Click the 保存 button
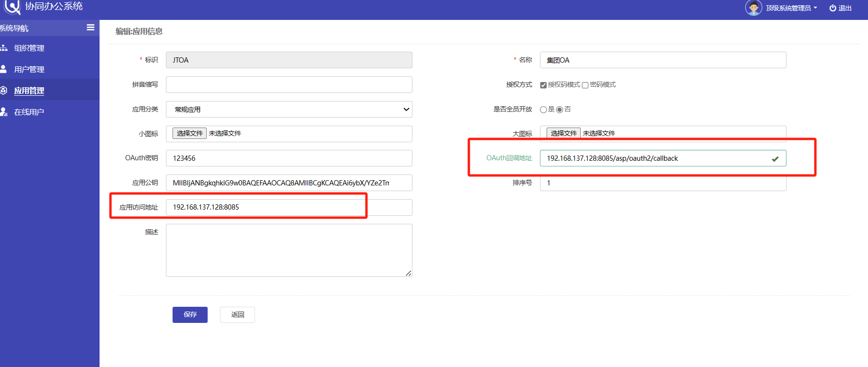The width and height of the screenshot is (868, 367). tap(190, 315)
